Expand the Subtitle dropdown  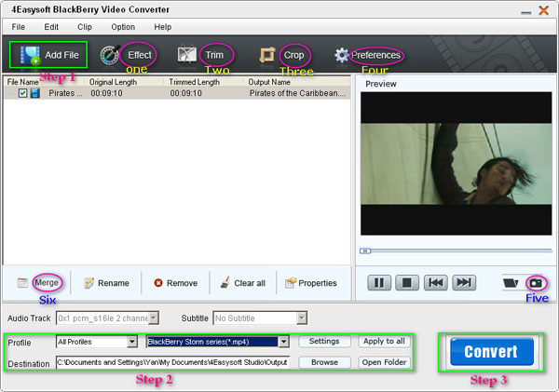(302, 318)
